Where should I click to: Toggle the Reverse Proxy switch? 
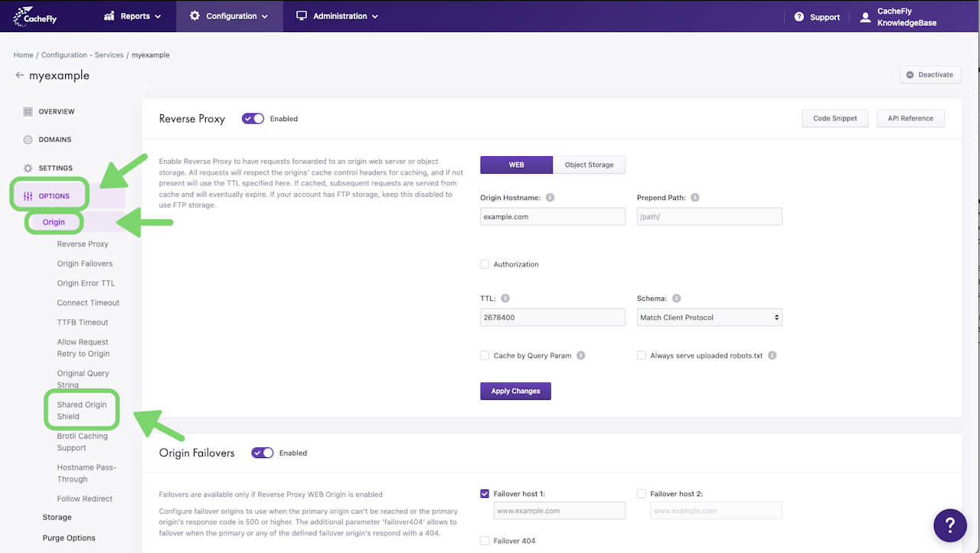tap(253, 119)
